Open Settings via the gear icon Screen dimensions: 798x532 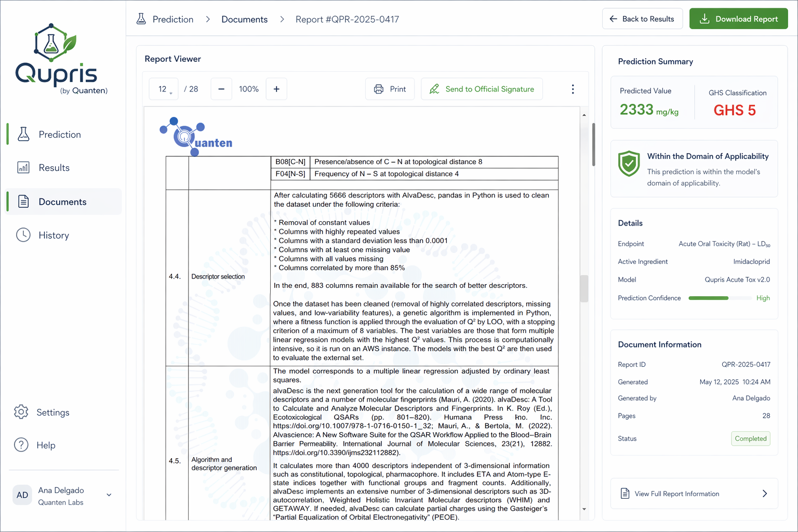21,412
